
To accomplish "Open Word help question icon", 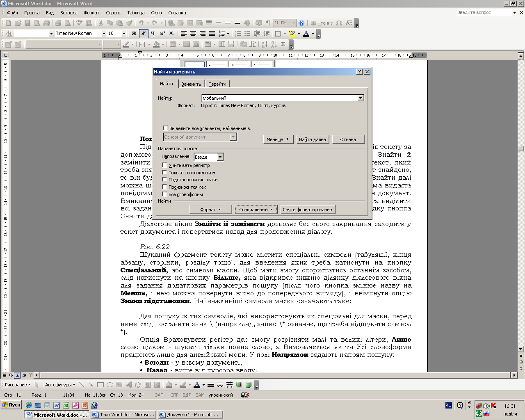I will coord(301,23).
